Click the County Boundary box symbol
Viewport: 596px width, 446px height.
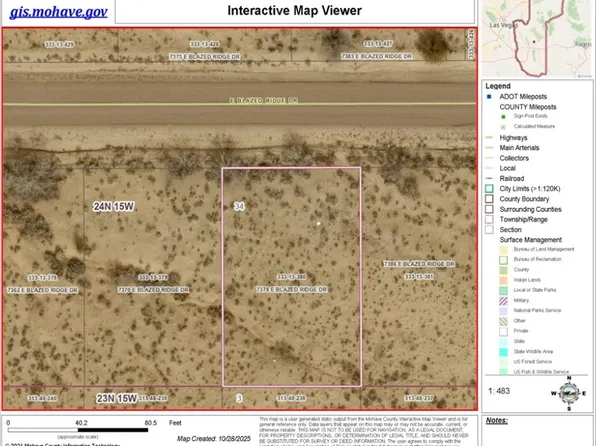489,199
